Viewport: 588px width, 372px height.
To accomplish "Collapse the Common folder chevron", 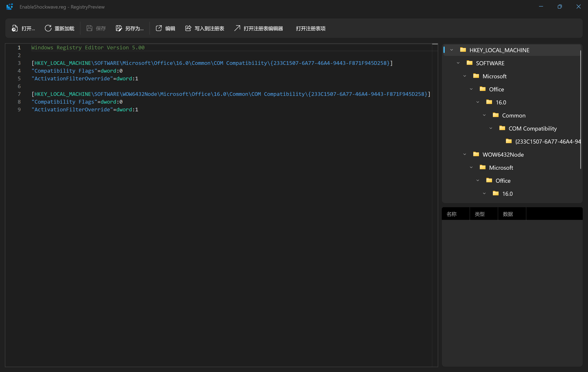I will pyautogui.click(x=484, y=115).
